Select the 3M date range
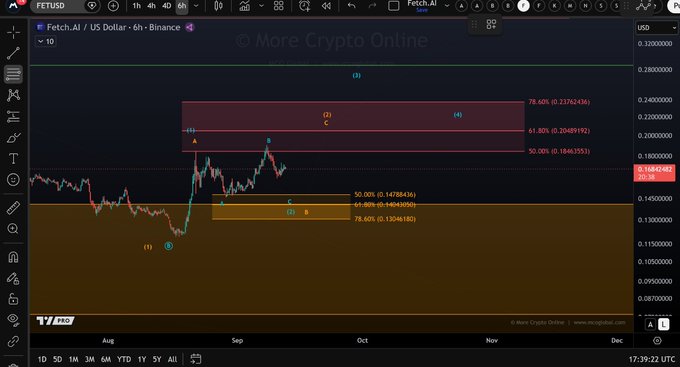The height and width of the screenshot is (367, 680). point(89,359)
